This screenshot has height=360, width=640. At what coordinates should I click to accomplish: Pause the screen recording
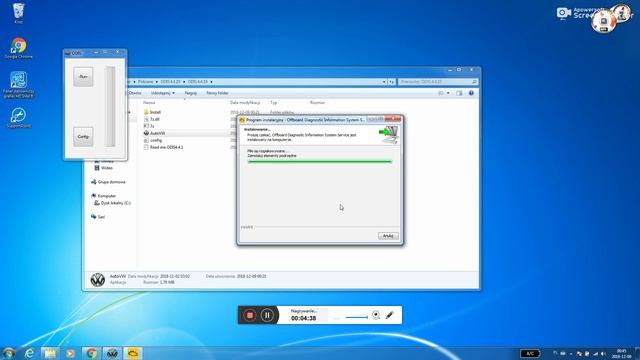[267, 315]
